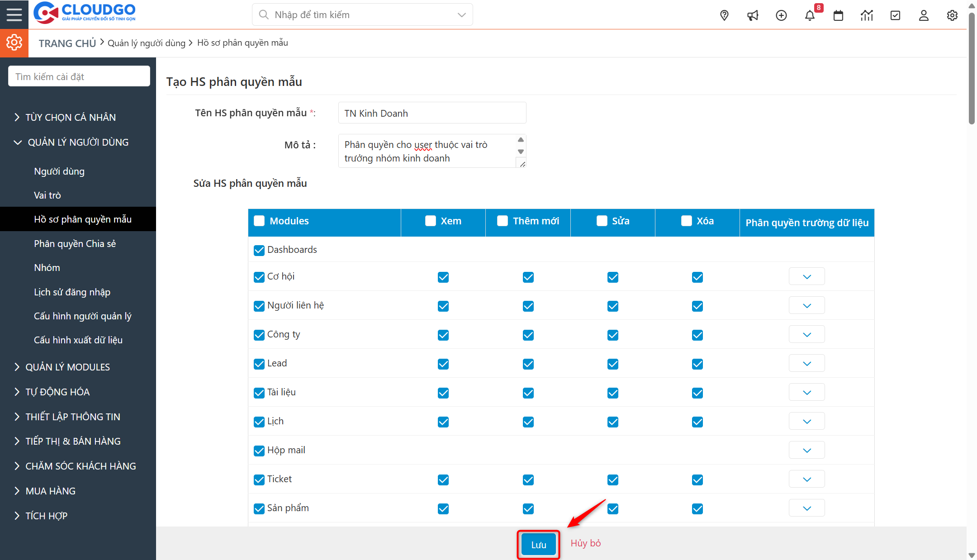
Task: Expand field permissions for Ticket
Action: 806,479
